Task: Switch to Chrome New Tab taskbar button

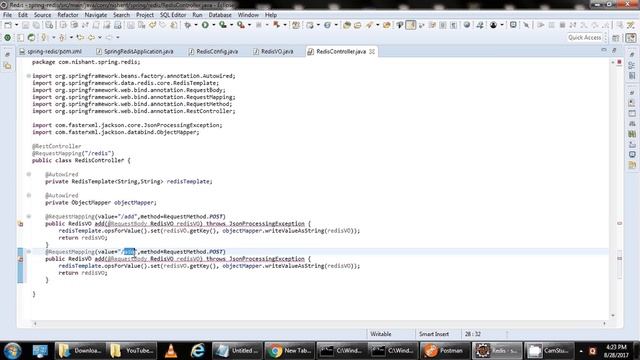Action: [290, 351]
